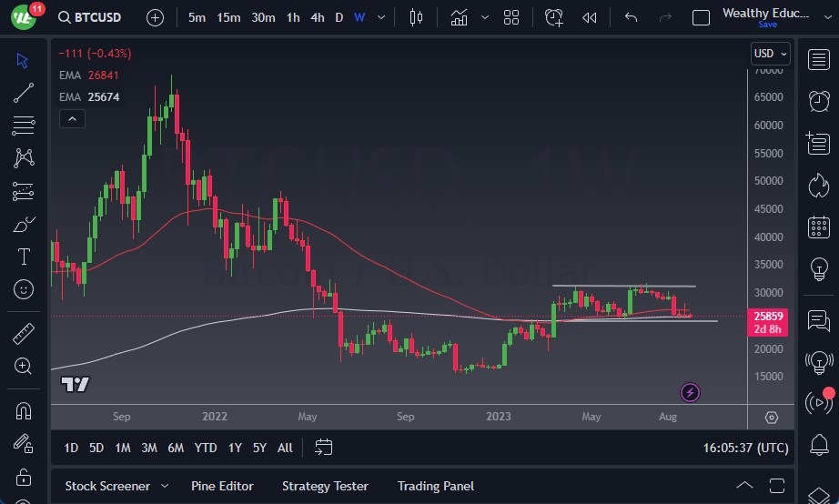Toggle the fullscreen mode rectangle button
The width and height of the screenshot is (839, 504).
[701, 17]
